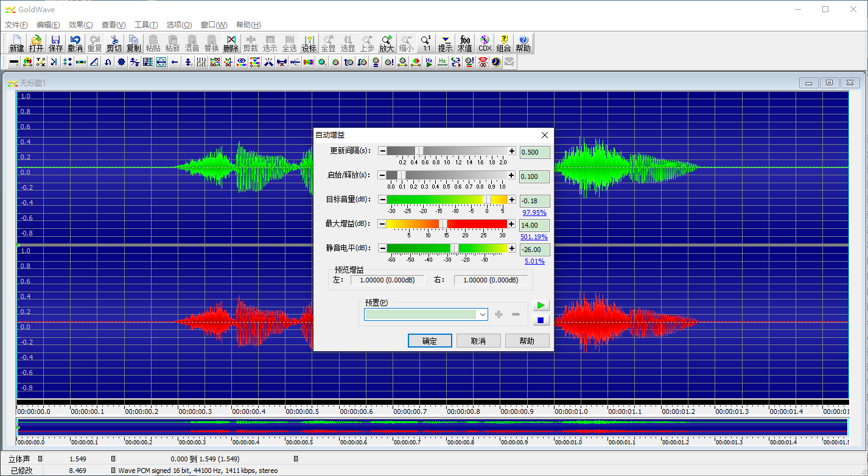Click the 全选 (Select All) toolbar icon
868x476 pixels.
tap(289, 43)
